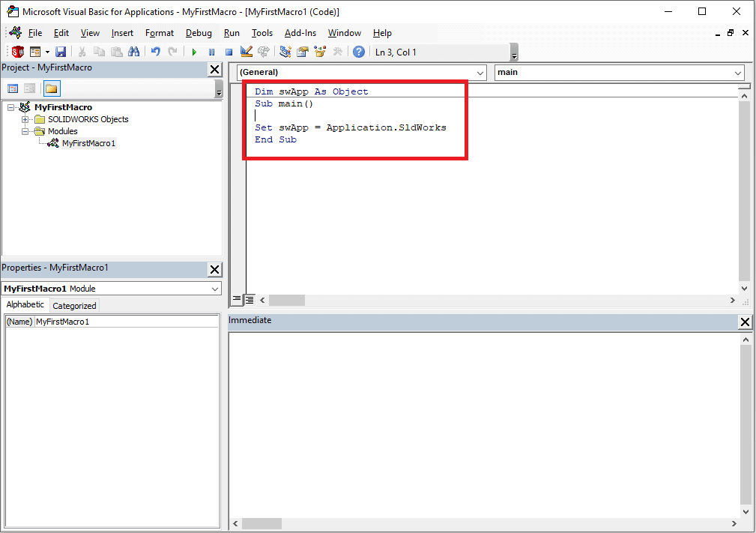Open the Edit menu
Image resolution: width=756 pixels, height=533 pixels.
click(61, 33)
